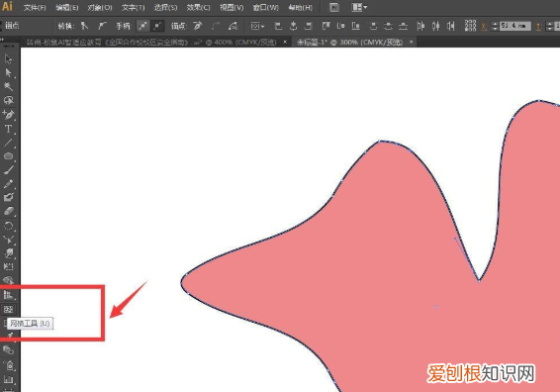The width and height of the screenshot is (560, 392).
Task: Select the Eraser tool
Action: [8, 211]
